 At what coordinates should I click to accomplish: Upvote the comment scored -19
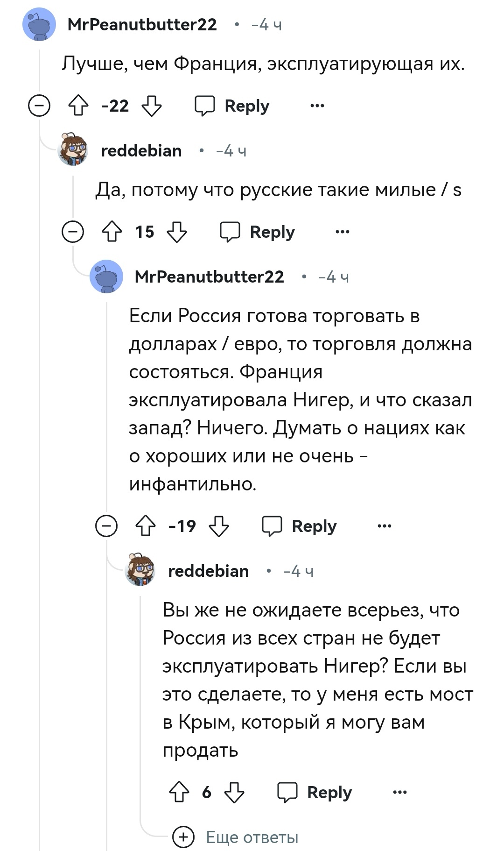coord(146,526)
